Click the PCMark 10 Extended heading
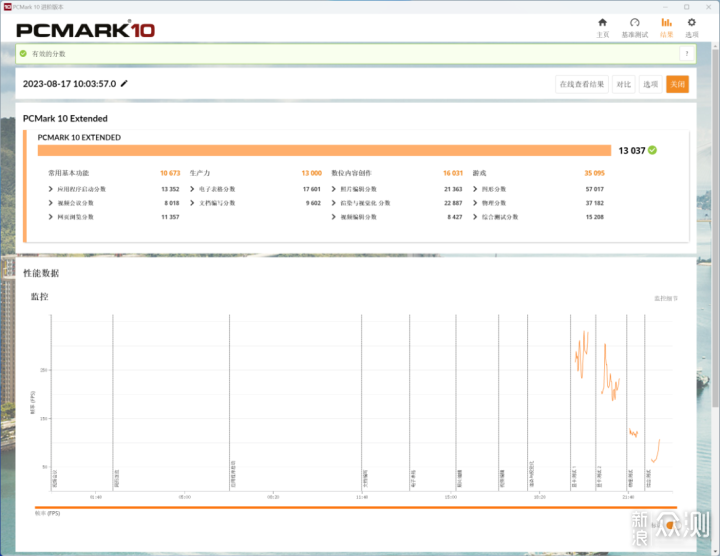720x556 pixels. coord(65,118)
